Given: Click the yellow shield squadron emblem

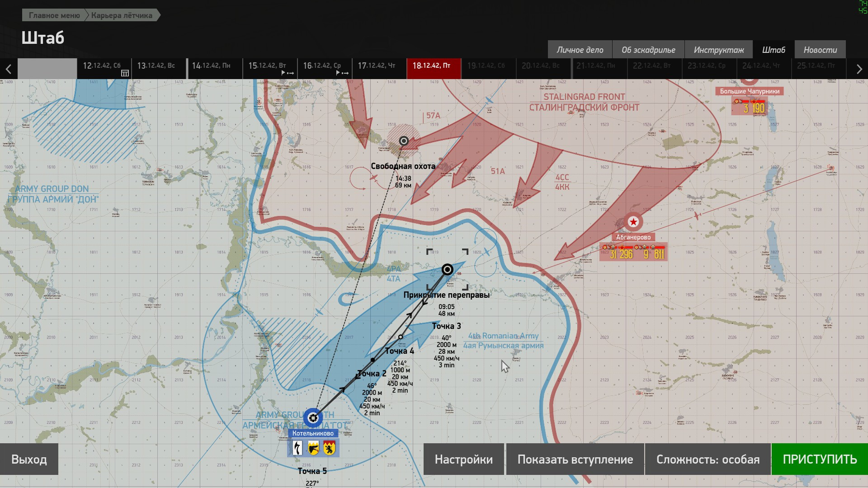Looking at the screenshot, I should pyautogui.click(x=313, y=448).
